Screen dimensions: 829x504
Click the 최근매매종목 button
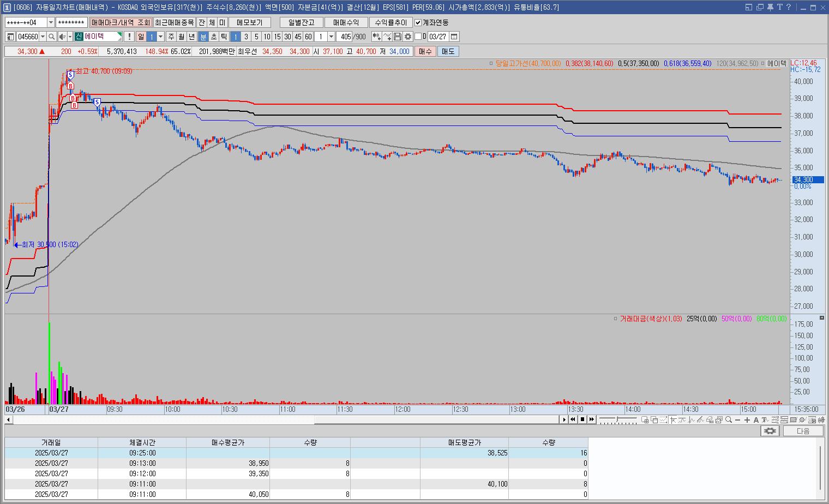(174, 22)
